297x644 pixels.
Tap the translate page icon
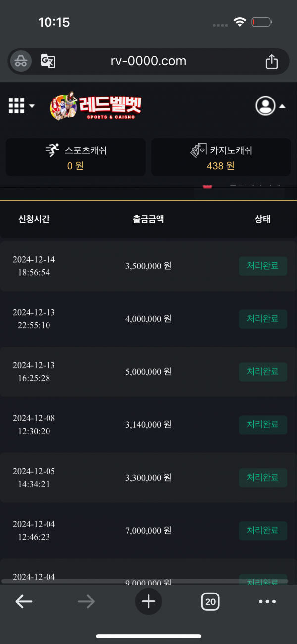pyautogui.click(x=48, y=61)
